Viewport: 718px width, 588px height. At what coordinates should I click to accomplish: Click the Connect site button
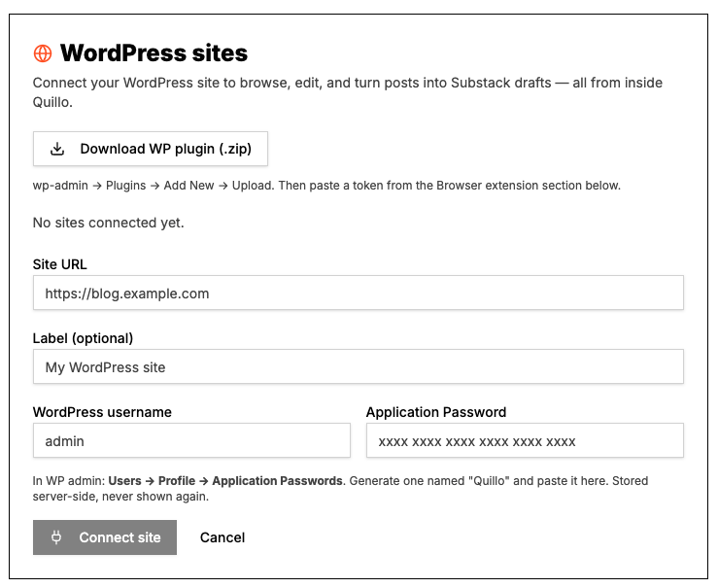point(105,537)
